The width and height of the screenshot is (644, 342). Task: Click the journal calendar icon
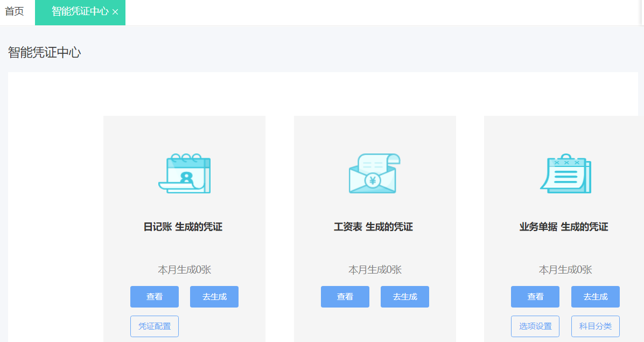coord(184,172)
